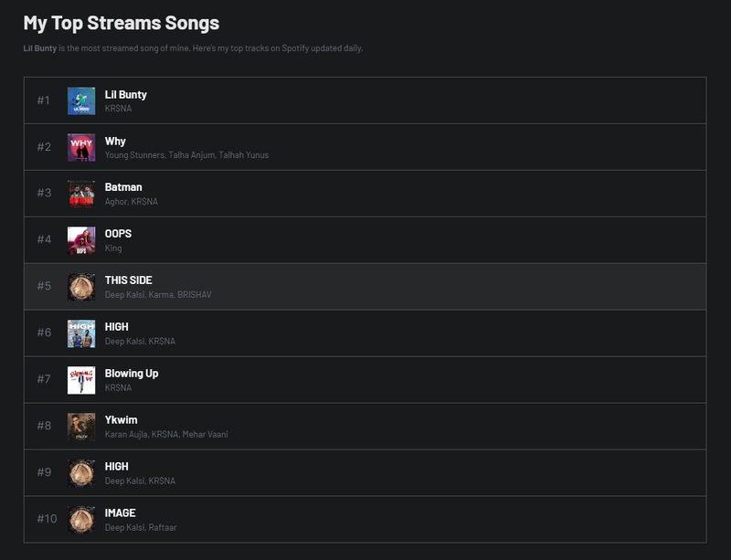The height and width of the screenshot is (560, 731).
Task: Open the Blowing Up song title
Action: click(131, 374)
